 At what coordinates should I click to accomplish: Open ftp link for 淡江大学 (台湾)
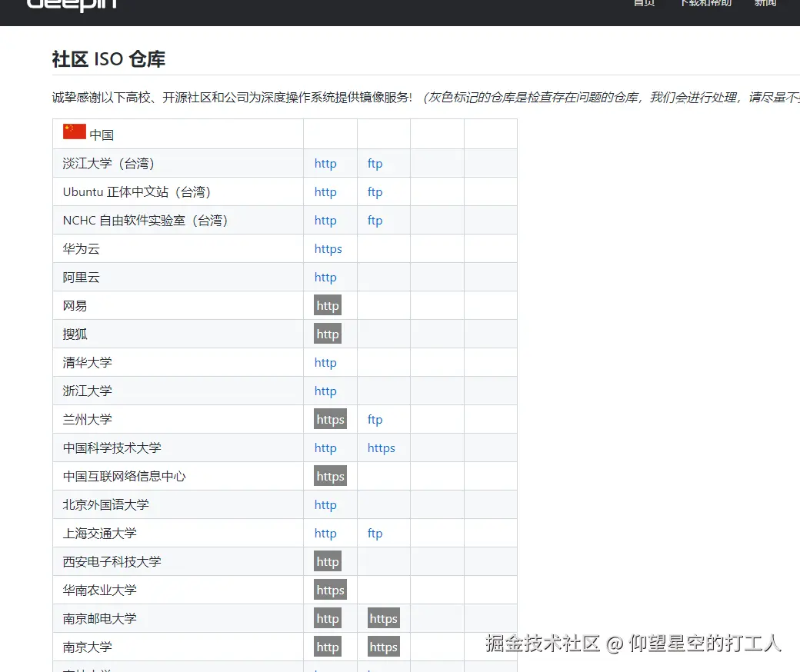(375, 164)
